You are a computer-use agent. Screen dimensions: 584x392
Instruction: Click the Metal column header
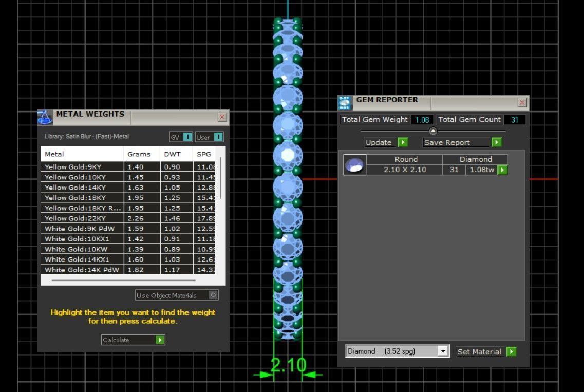coord(82,154)
